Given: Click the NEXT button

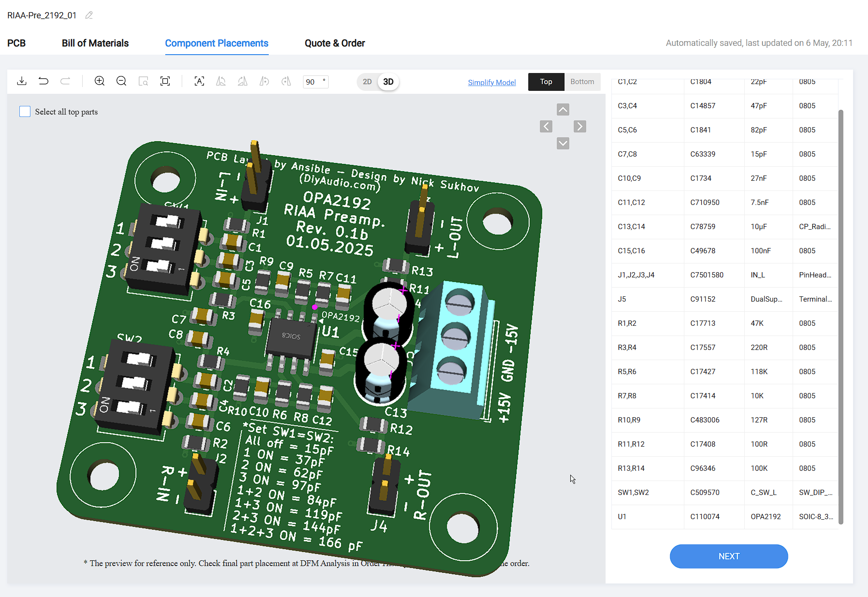Looking at the screenshot, I should [x=729, y=556].
